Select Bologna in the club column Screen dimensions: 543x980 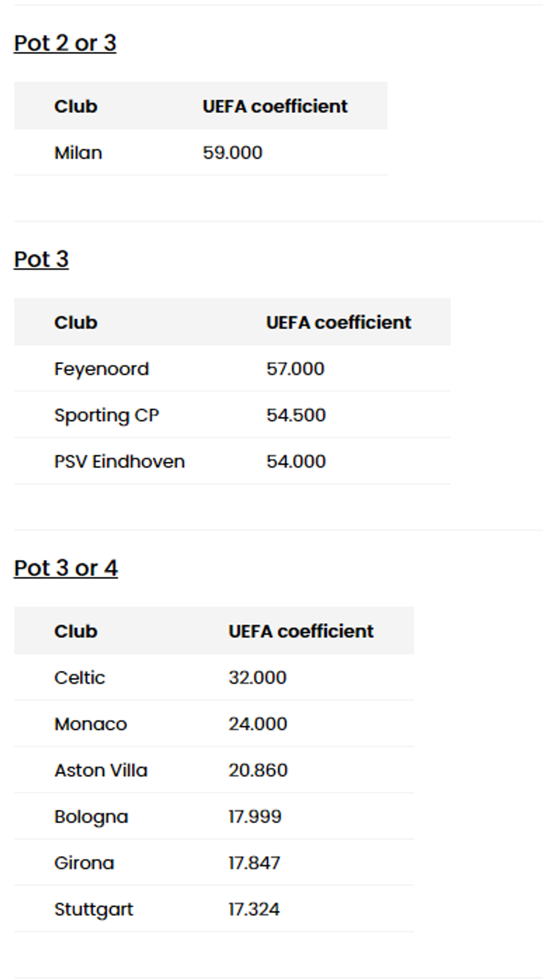click(91, 816)
